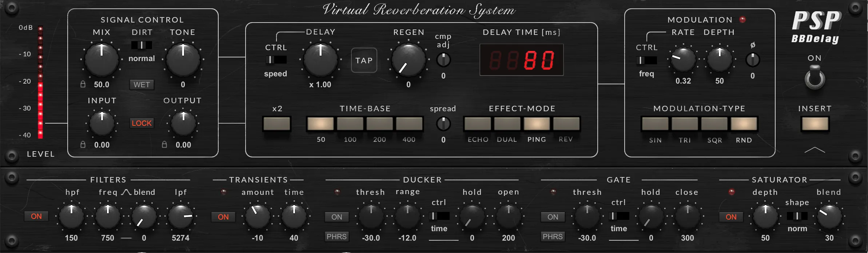868x253 pixels.
Task: Click the red LOCK button
Action: pos(142,123)
